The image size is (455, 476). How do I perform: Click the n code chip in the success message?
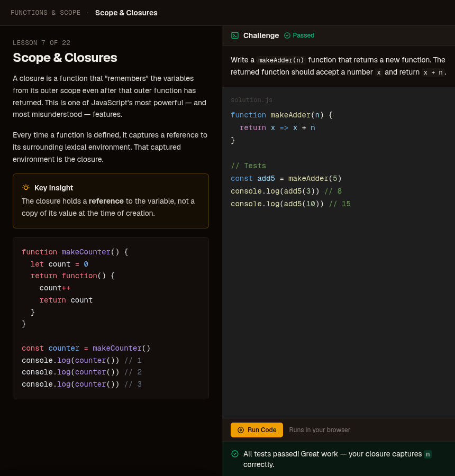(x=427, y=454)
